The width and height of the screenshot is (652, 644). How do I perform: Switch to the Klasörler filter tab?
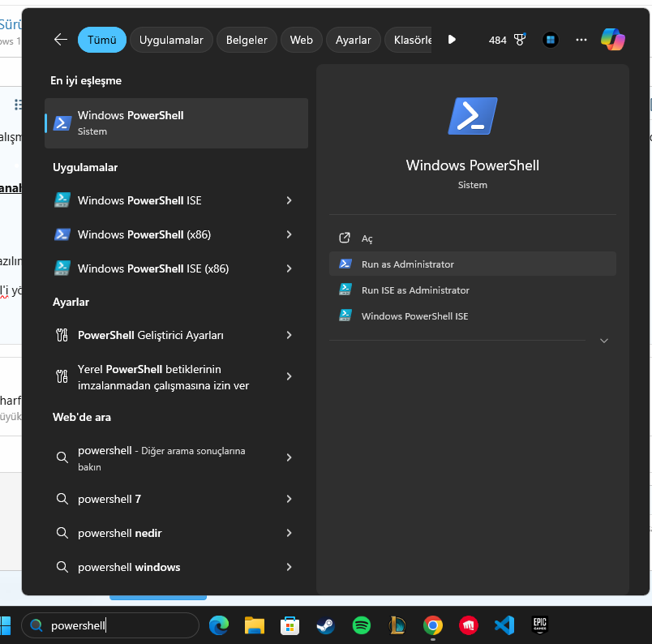pyautogui.click(x=409, y=40)
